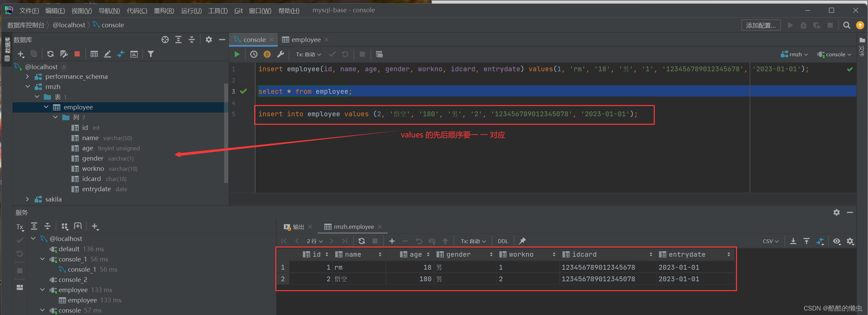Image resolution: width=868 pixels, height=315 pixels.
Task: Toggle view eye icon in results toolbar
Action: [837, 241]
